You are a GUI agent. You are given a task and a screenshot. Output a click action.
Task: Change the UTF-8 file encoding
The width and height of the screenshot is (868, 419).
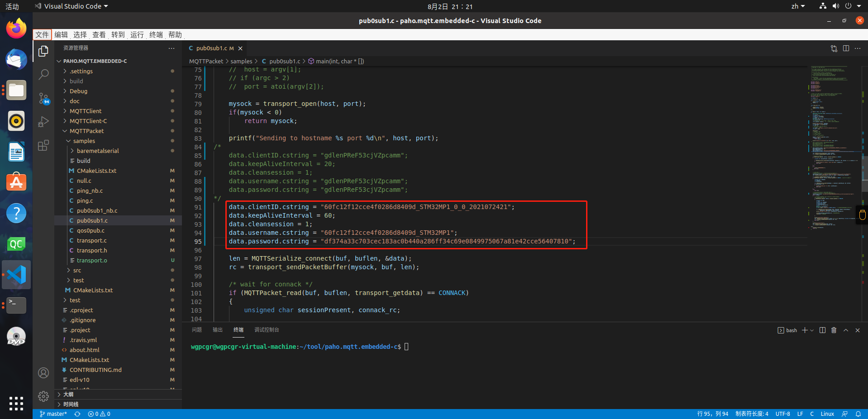pyautogui.click(x=783, y=414)
